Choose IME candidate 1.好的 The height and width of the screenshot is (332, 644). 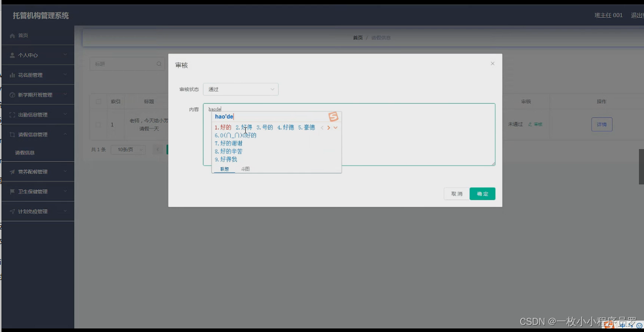click(x=223, y=128)
